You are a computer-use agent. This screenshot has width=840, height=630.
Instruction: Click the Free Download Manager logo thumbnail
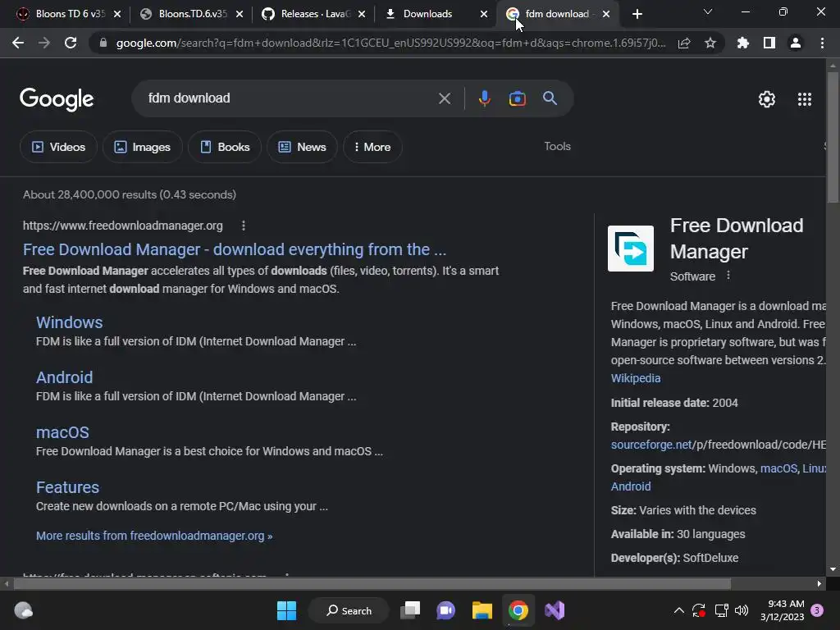(631, 249)
